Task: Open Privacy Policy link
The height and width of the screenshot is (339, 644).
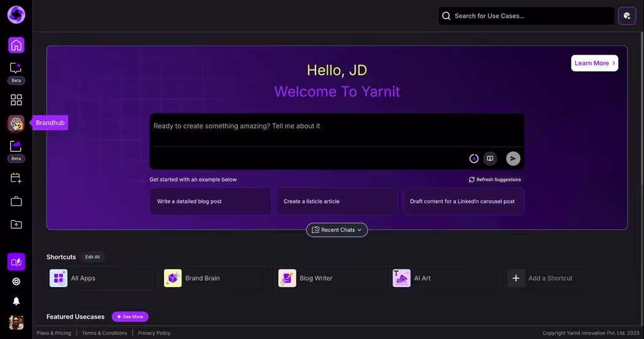Action: point(154,333)
